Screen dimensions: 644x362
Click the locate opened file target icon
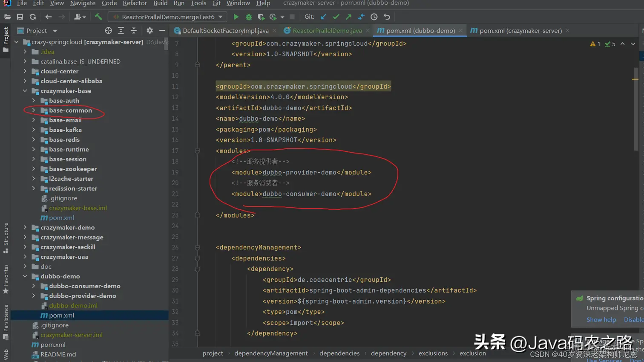coord(108,31)
